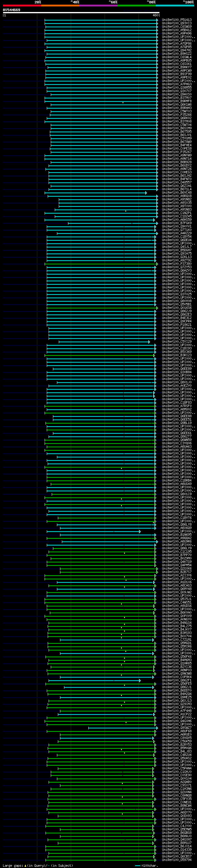Select label UniRef100_Q5MGD1
This screenshot has height=868, width=197.
[x=177, y=643]
